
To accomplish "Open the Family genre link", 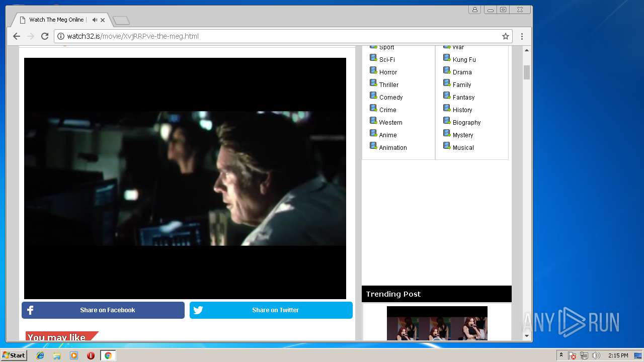I will pyautogui.click(x=462, y=85).
